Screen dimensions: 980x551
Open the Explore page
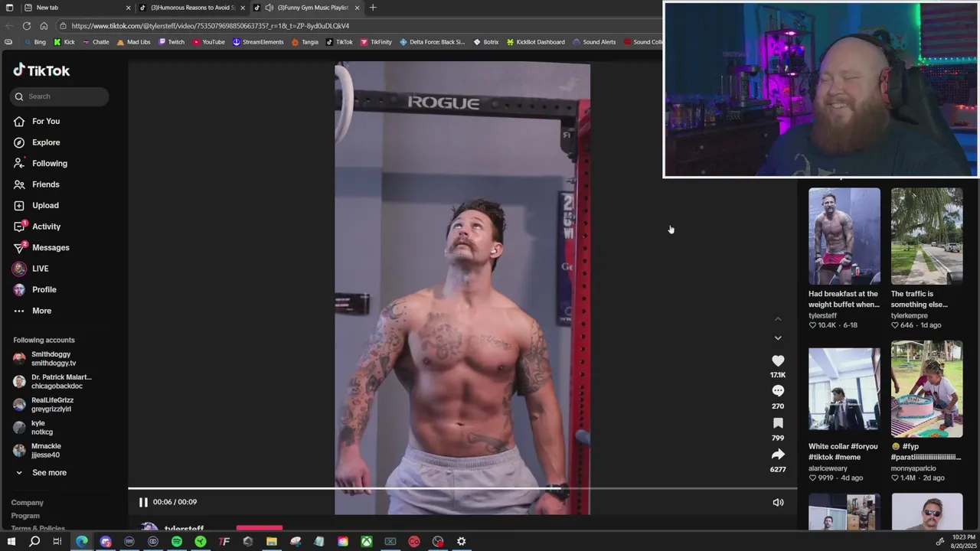tap(37, 142)
